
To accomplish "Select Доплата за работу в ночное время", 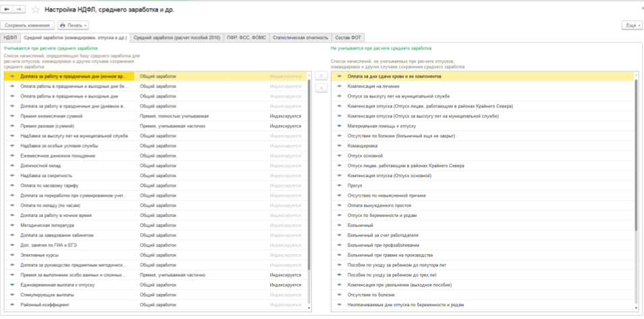I will 155,216.
